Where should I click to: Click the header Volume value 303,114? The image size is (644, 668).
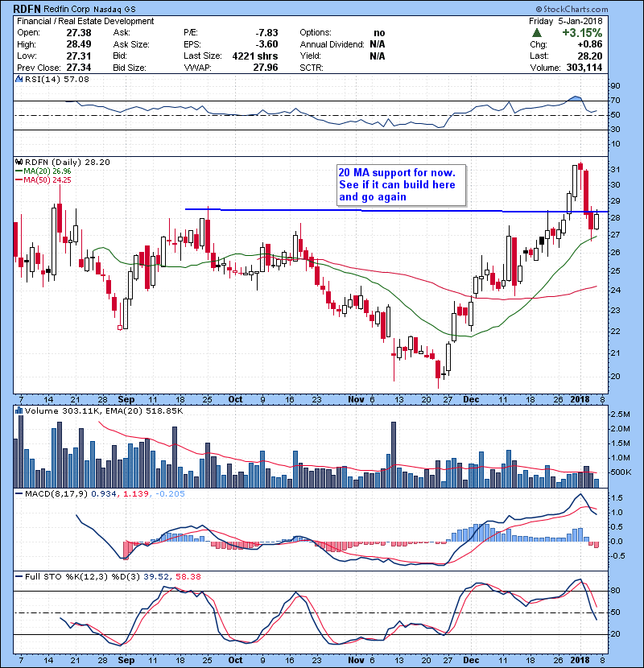click(x=584, y=68)
